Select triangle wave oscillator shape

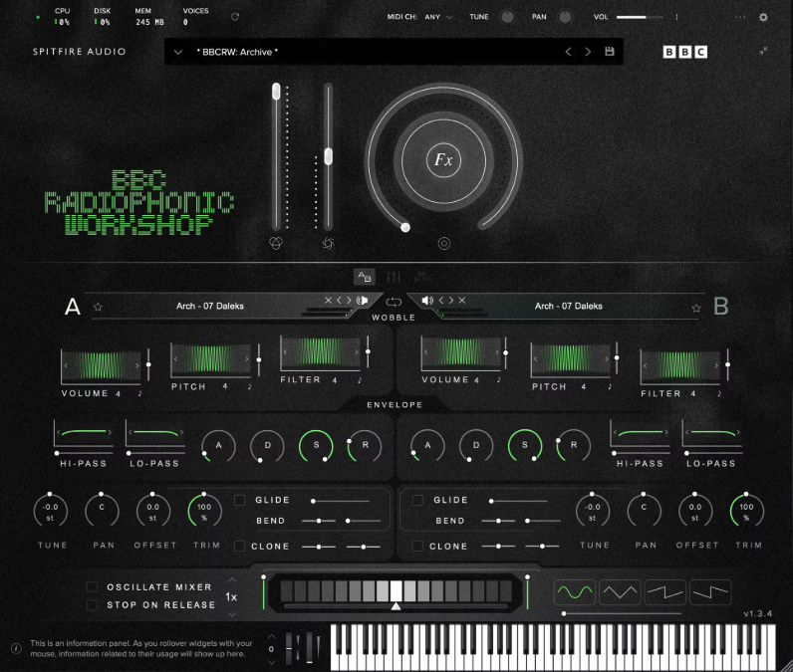(x=620, y=592)
